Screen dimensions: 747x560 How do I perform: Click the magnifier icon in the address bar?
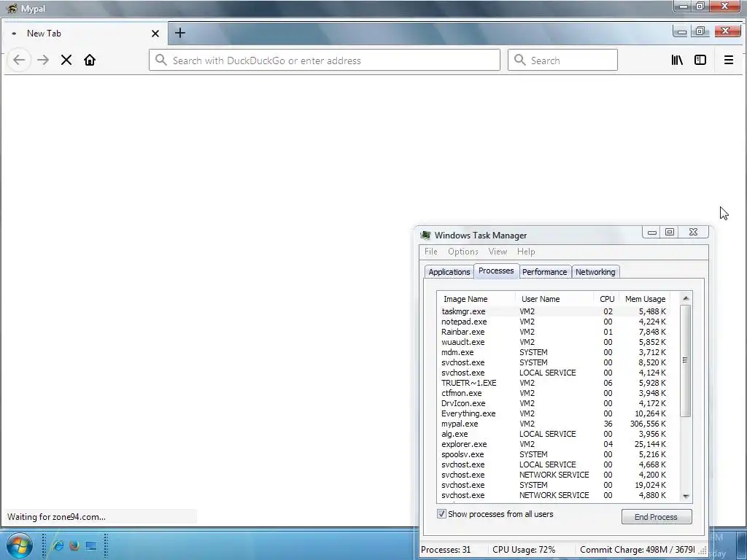click(161, 60)
